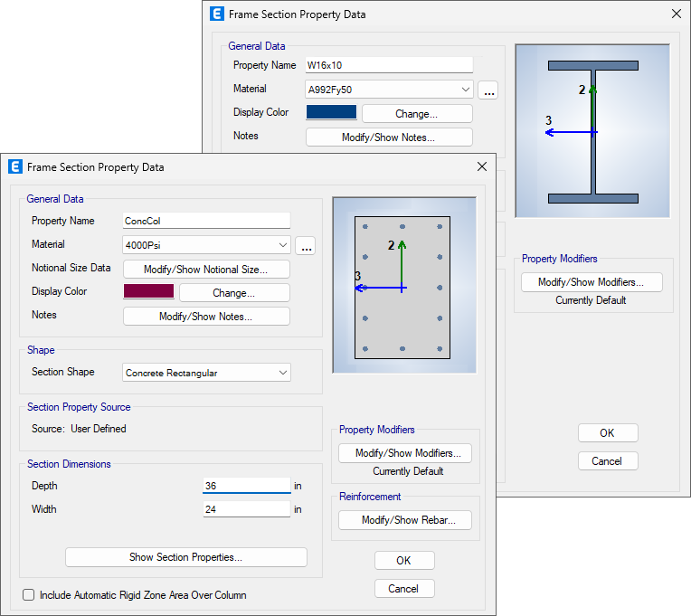Confirm ConcCol dialog with OK
Screen dimensions: 691x616
(404, 561)
